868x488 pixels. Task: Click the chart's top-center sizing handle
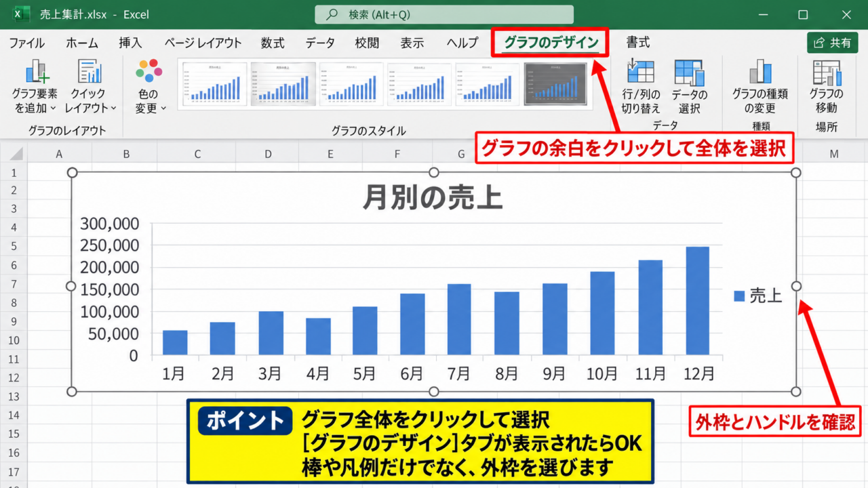[x=434, y=172]
